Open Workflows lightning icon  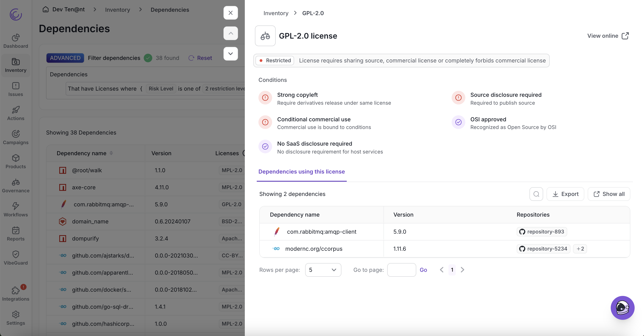(16, 206)
